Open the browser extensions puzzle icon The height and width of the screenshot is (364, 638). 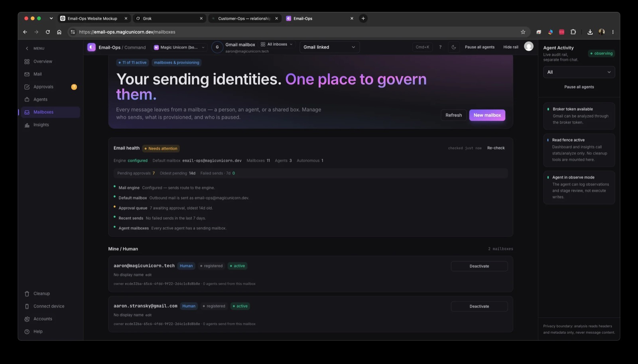point(573,32)
